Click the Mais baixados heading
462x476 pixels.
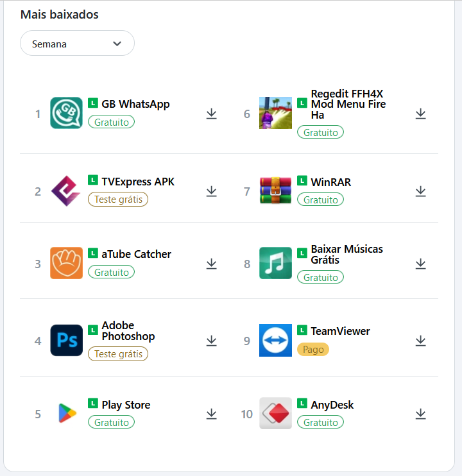(60, 15)
